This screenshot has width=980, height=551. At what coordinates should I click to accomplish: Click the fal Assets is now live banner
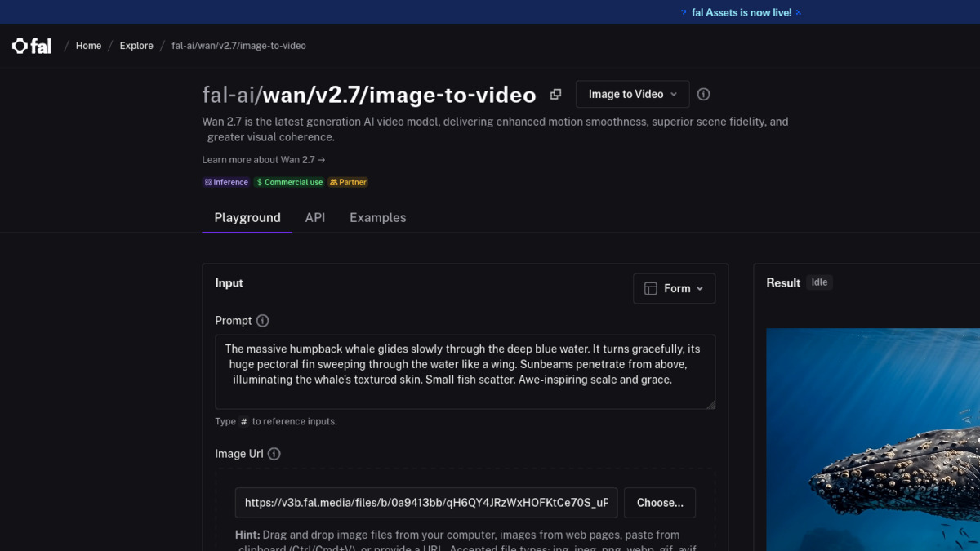point(742,12)
